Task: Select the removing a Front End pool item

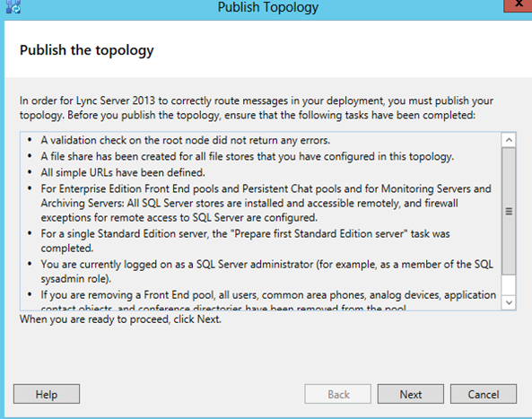Action: pyautogui.click(x=268, y=301)
